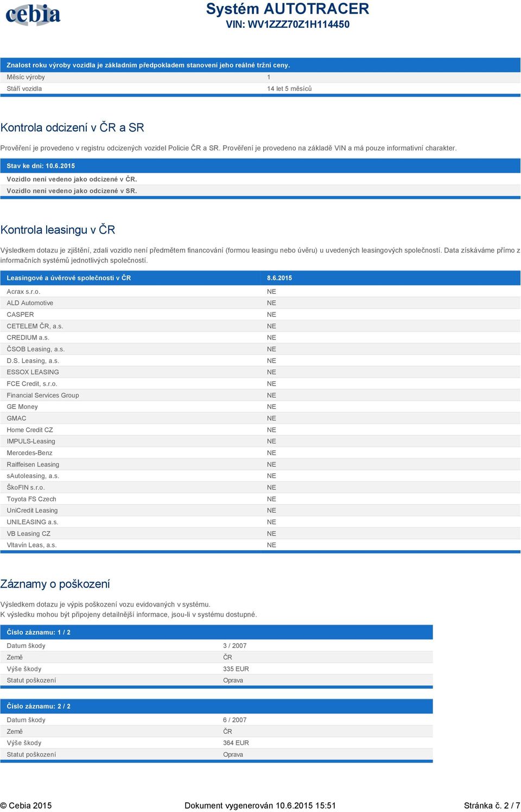
Task: Click the 'Home Credit CZ' row
Action: coord(260,430)
